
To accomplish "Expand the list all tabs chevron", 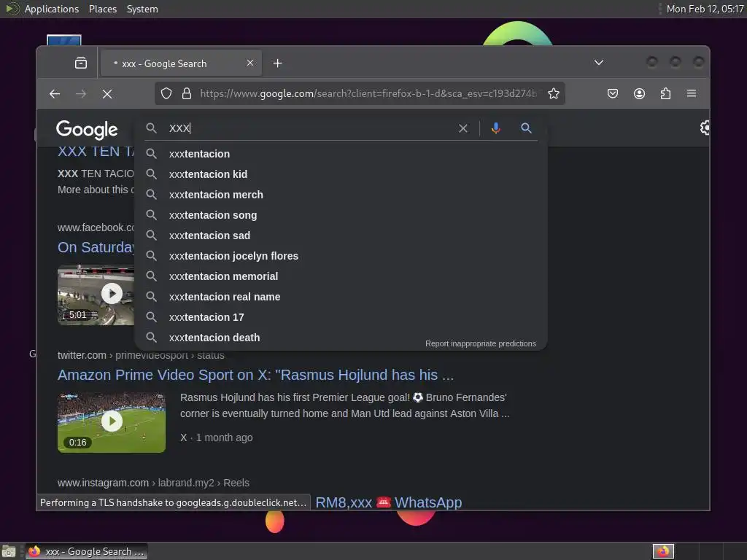I will pyautogui.click(x=599, y=63).
